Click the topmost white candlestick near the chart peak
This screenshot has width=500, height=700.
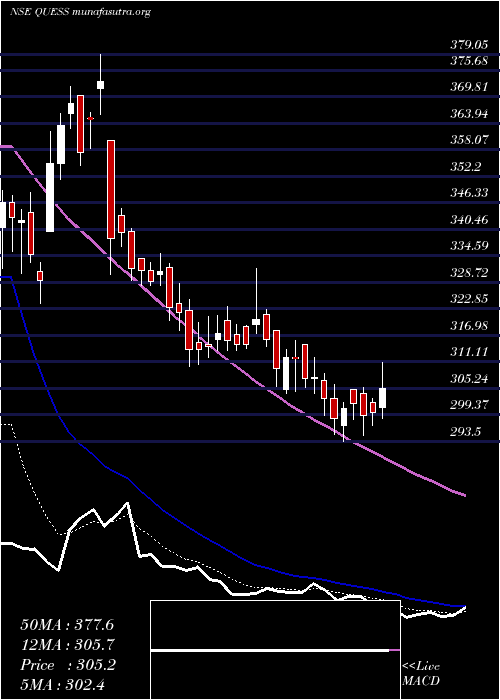point(100,85)
